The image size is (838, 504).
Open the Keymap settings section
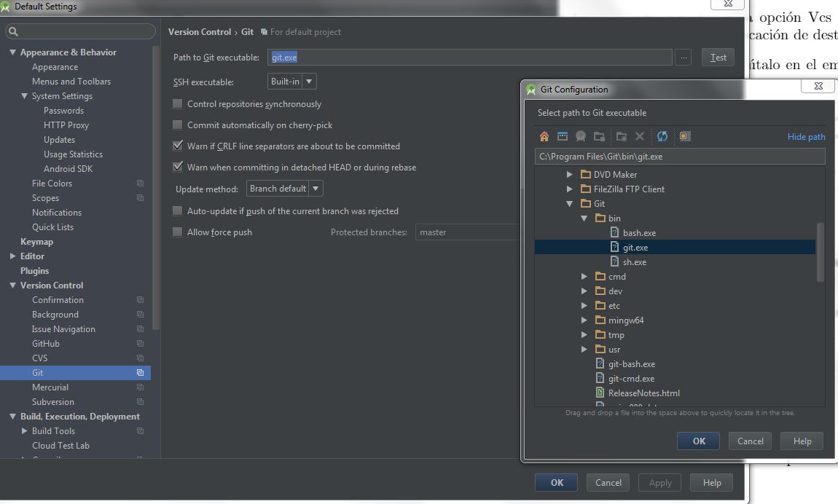pos(36,242)
